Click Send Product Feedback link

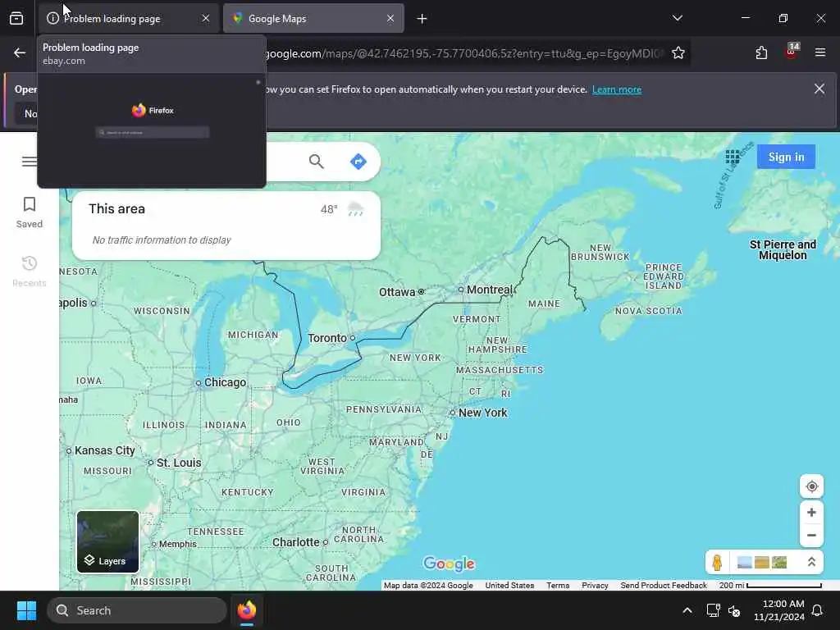(x=664, y=586)
